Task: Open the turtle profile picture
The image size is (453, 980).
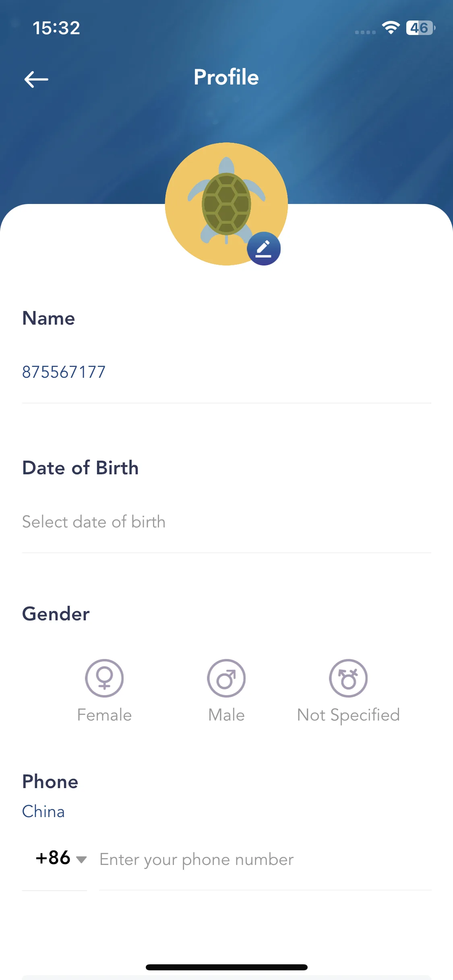Action: pyautogui.click(x=226, y=204)
